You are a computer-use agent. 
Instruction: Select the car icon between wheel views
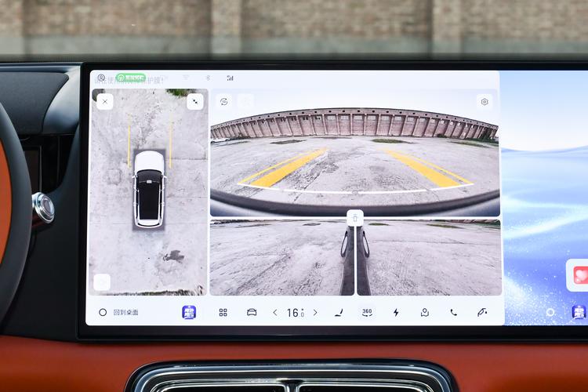click(x=355, y=218)
